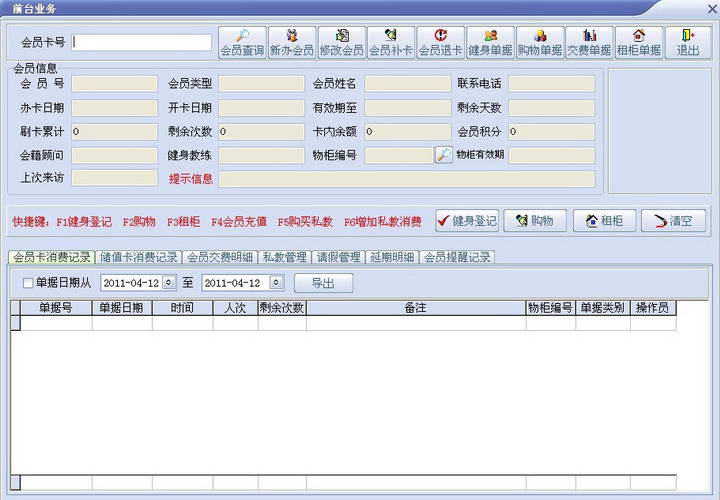Click 单据类别 column header
Image resolution: width=720 pixels, height=500 pixels.
(603, 308)
